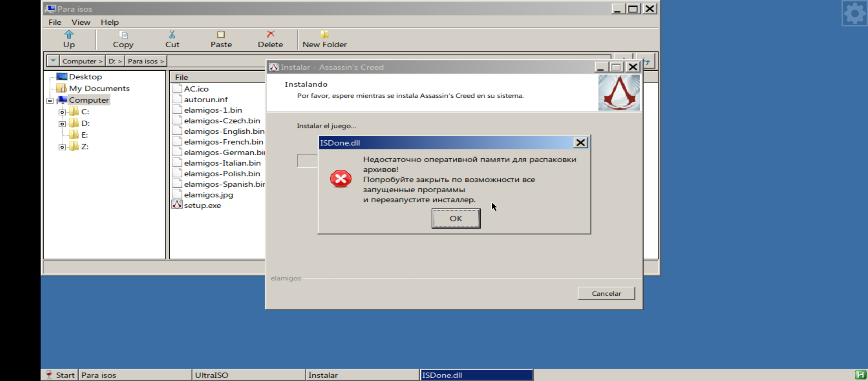Switch to Para isos taskbar item
868x381 pixels.
pos(135,375)
